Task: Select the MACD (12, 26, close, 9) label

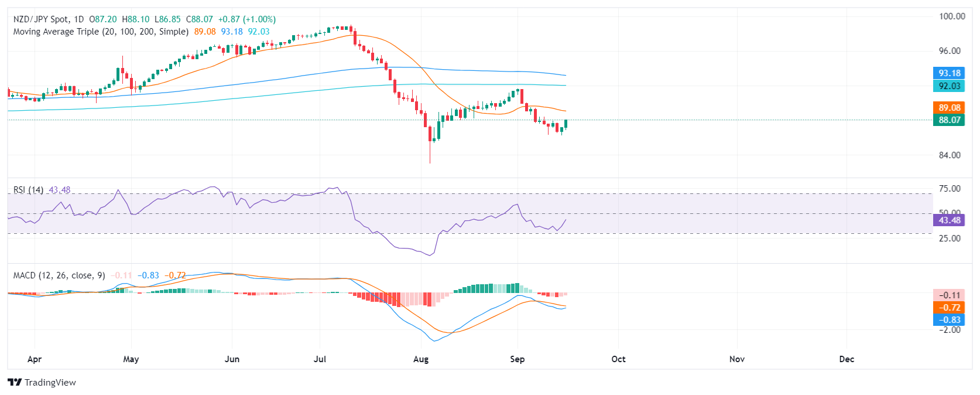Action: pos(59,275)
